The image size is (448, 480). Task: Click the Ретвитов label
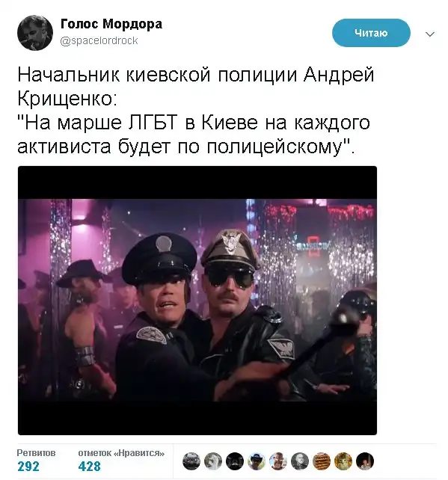[36, 453]
